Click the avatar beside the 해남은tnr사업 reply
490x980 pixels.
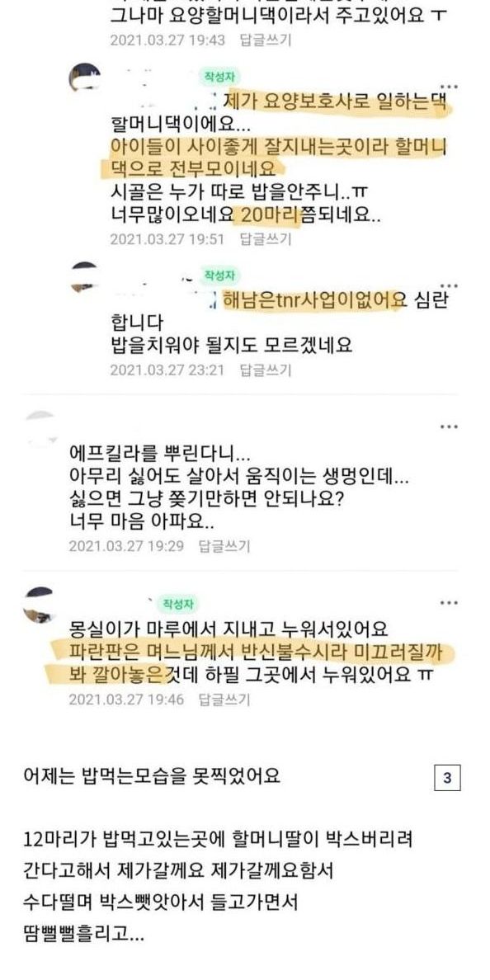(84, 276)
